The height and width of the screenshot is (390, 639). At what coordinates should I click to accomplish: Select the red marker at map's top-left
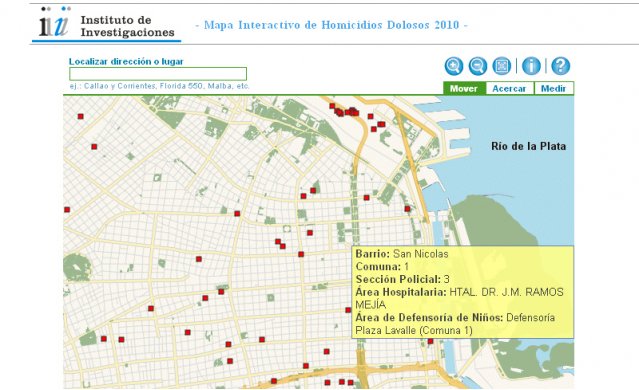[81, 117]
